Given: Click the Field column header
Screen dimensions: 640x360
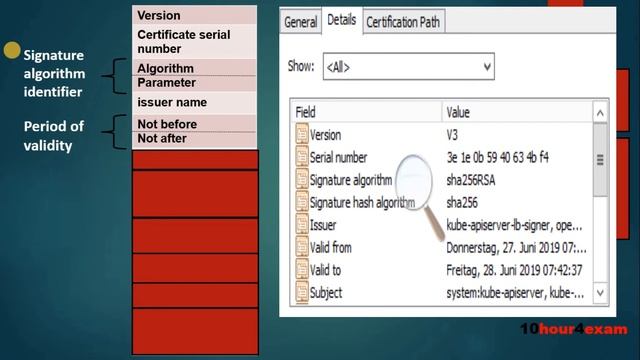Looking at the screenshot, I should pyautogui.click(x=367, y=112).
